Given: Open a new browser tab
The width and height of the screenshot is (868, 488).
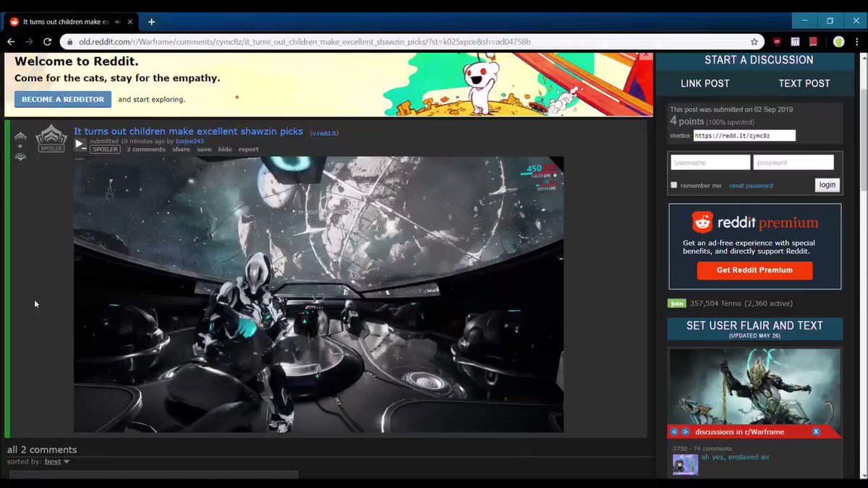Looking at the screenshot, I should (x=151, y=22).
